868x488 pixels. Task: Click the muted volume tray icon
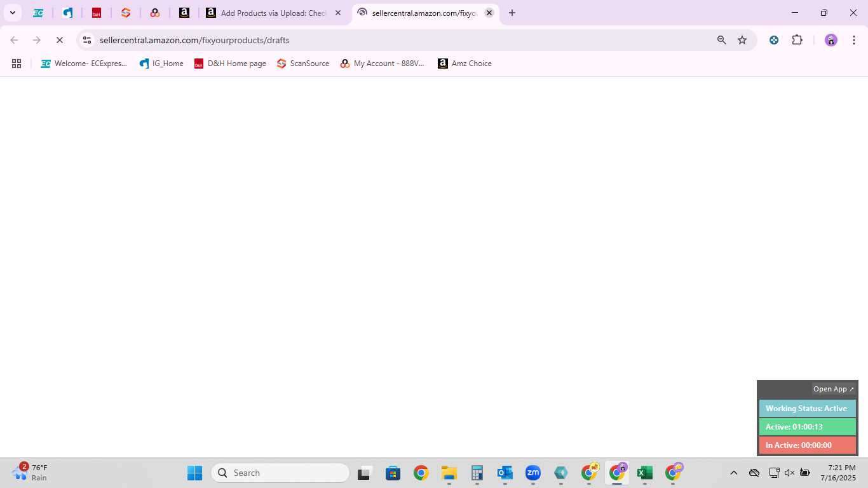(790, 473)
